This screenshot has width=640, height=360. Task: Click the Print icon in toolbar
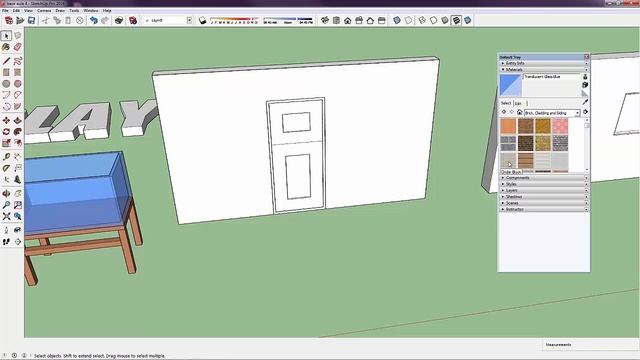[119, 20]
